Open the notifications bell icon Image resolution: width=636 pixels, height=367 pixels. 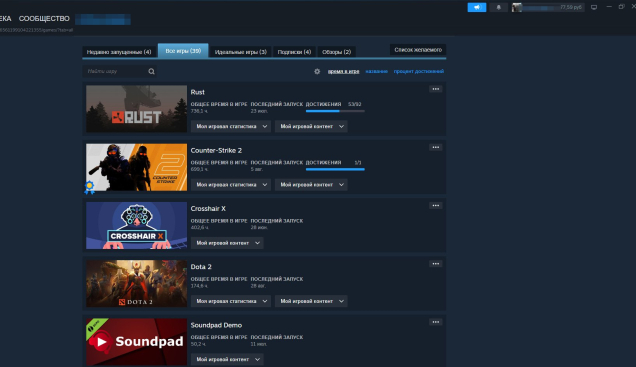coord(498,7)
